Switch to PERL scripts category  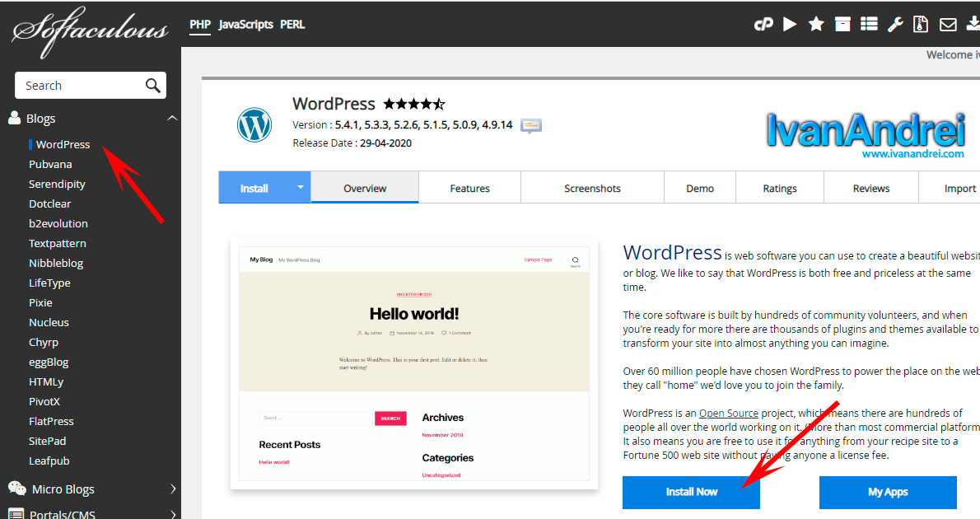292,25
